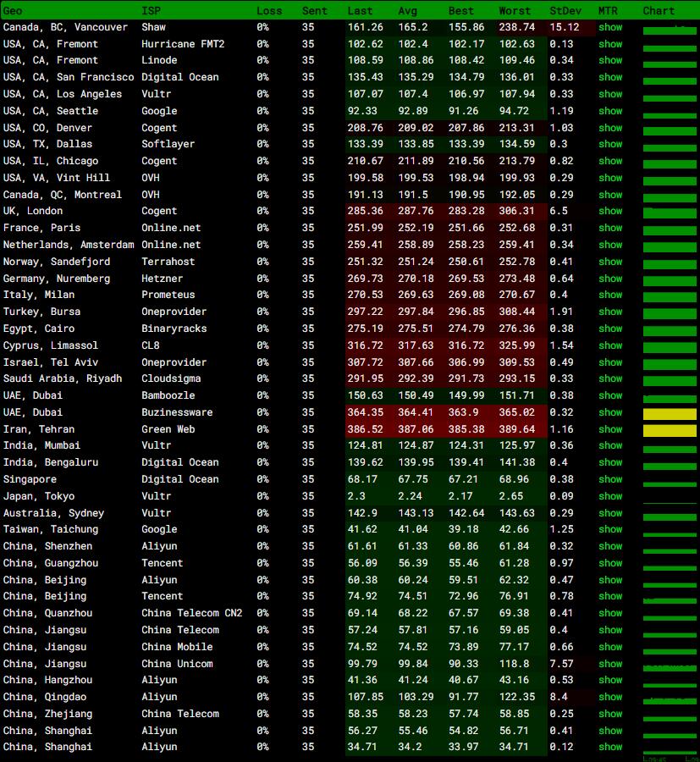
Task: Show MTR for Turkey Bursa
Action: 610,312
